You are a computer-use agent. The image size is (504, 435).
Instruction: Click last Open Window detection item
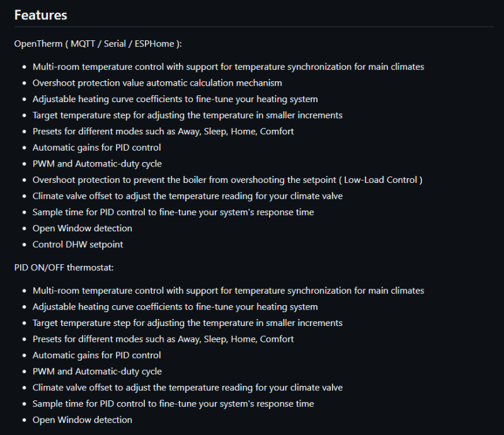tap(83, 420)
